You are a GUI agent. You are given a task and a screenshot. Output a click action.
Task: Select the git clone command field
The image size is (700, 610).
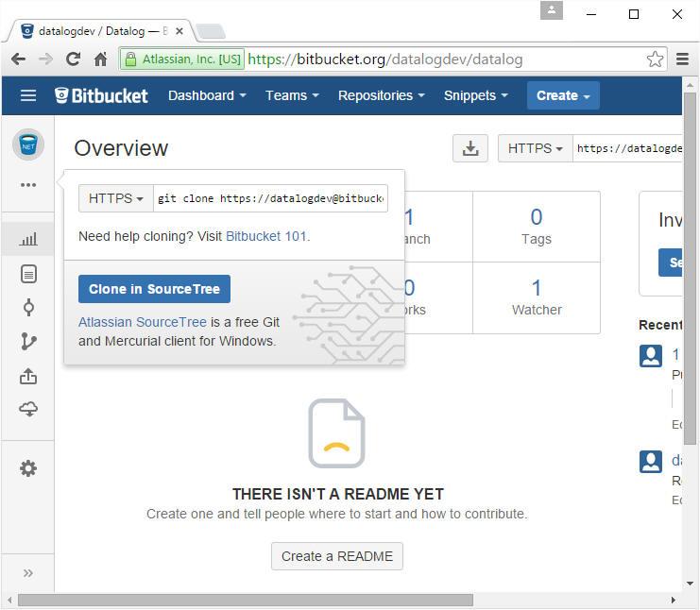pos(270,198)
